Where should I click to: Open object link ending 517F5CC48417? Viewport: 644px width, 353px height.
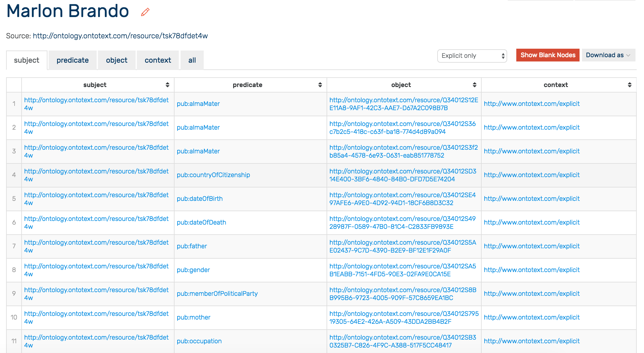pyautogui.click(x=403, y=341)
